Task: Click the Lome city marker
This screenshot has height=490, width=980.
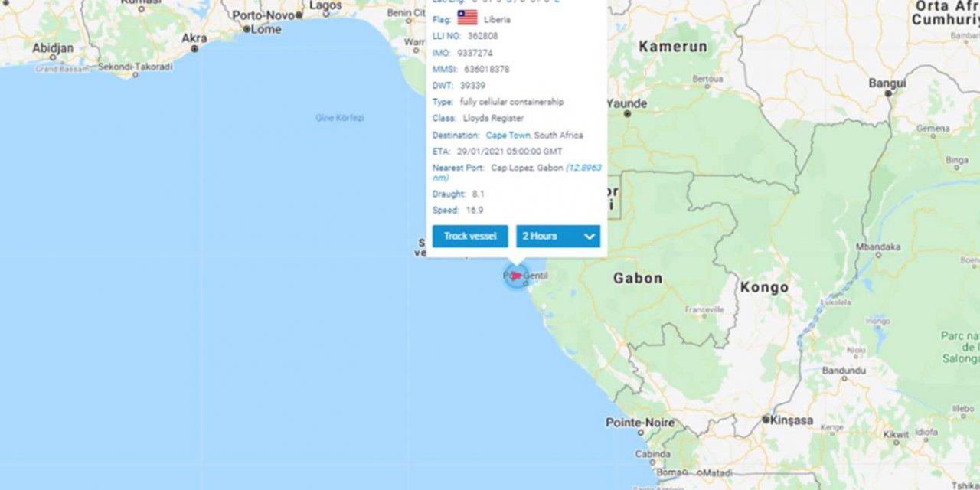Action: coord(247,29)
